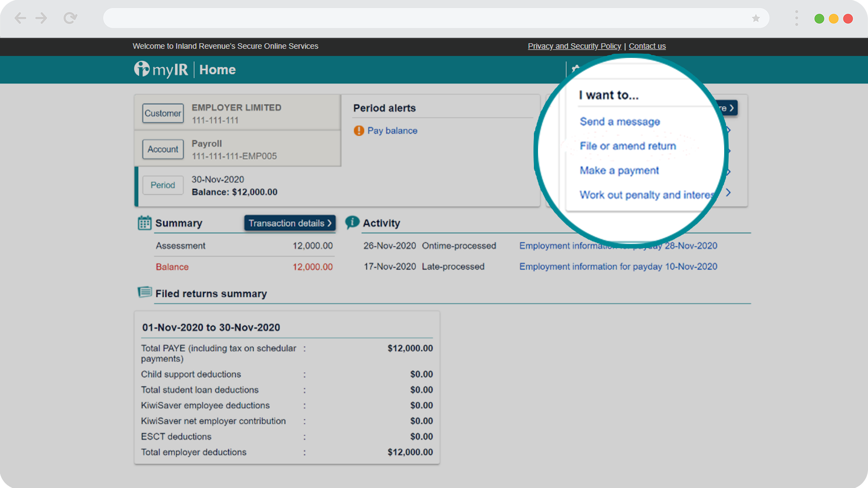Reload the page with refresh icon
The width and height of the screenshot is (868, 488).
pos(70,18)
